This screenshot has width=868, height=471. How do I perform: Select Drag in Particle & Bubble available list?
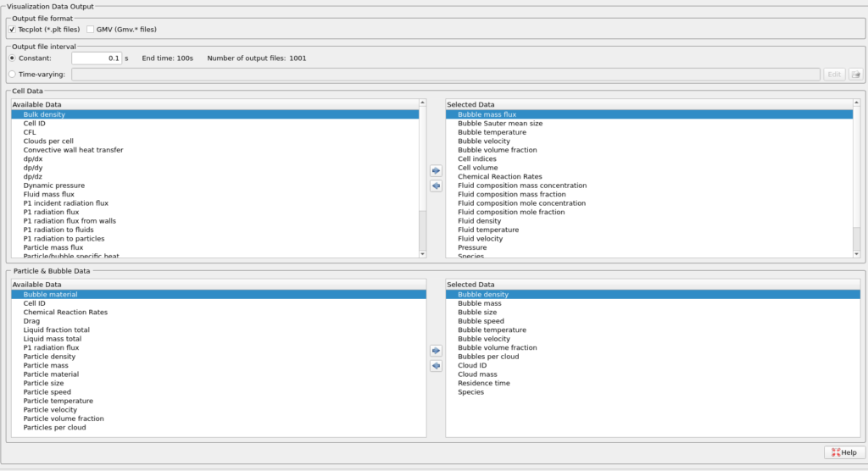[31, 321]
